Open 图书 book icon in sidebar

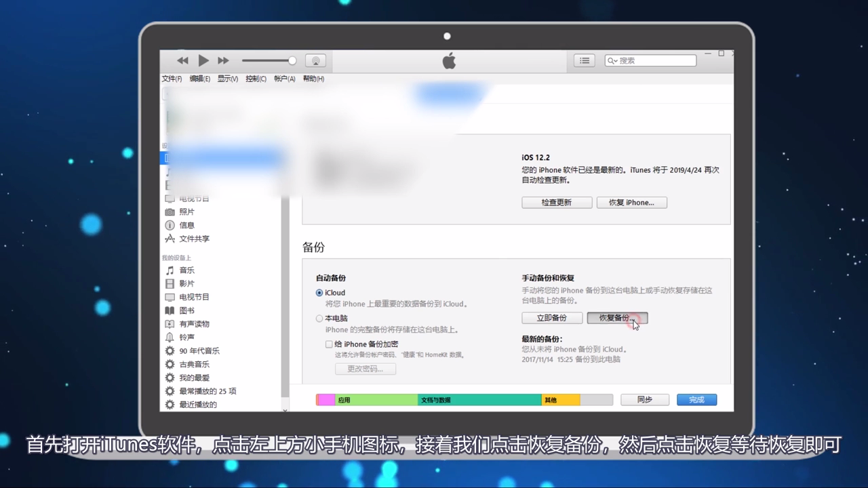[x=170, y=310]
